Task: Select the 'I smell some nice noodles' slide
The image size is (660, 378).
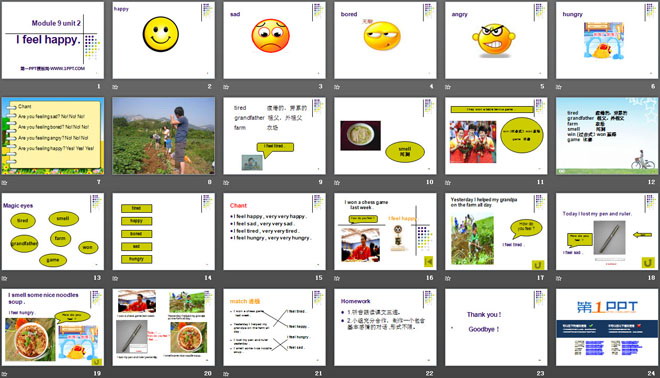Action: pos(53,327)
